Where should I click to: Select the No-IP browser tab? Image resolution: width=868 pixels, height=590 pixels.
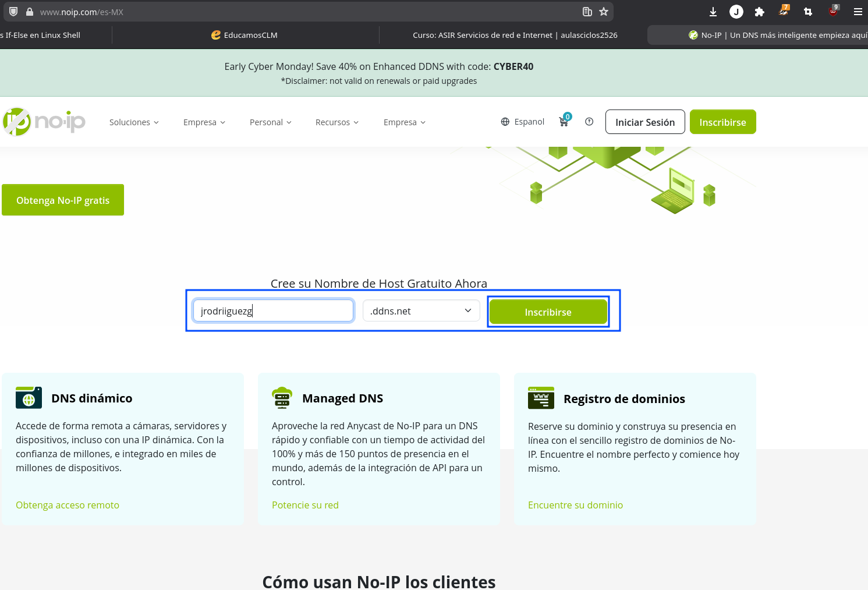pyautogui.click(x=757, y=35)
